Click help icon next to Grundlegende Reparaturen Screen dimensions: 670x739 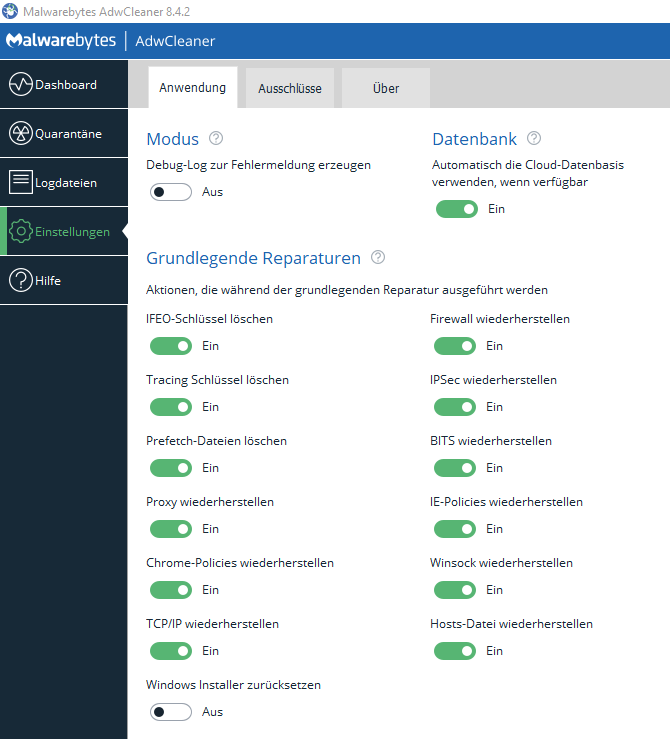click(378, 257)
